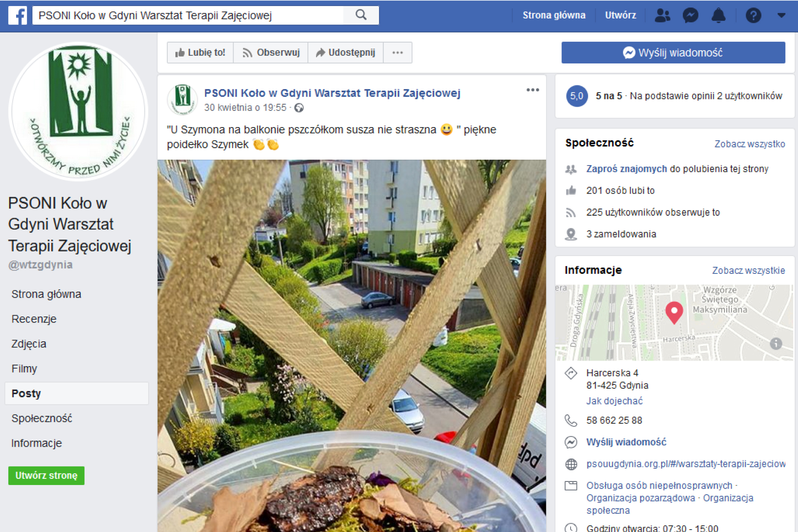Follow the Jak dojechać directions link

(614, 401)
